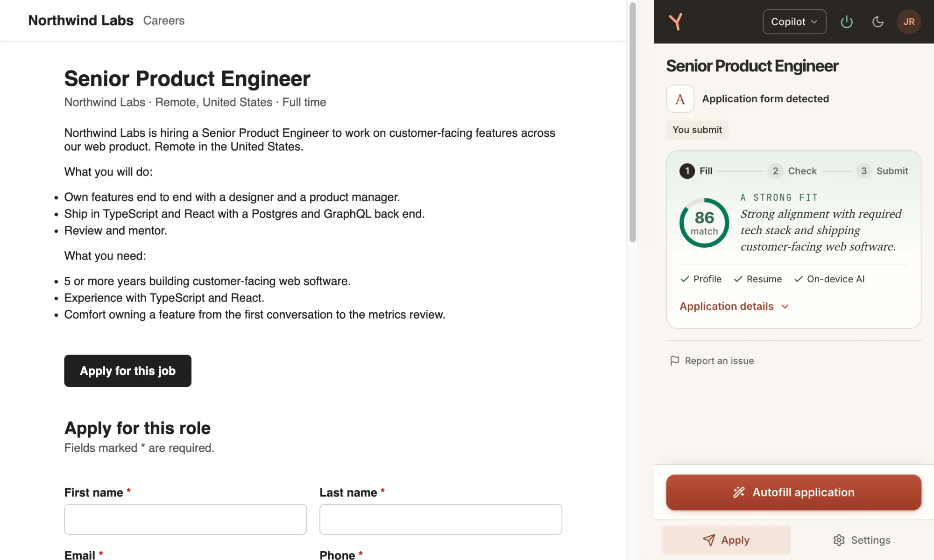Screen dimensions: 934x560
Task: Click the Northwind Labs site logo
Action: [x=81, y=21]
